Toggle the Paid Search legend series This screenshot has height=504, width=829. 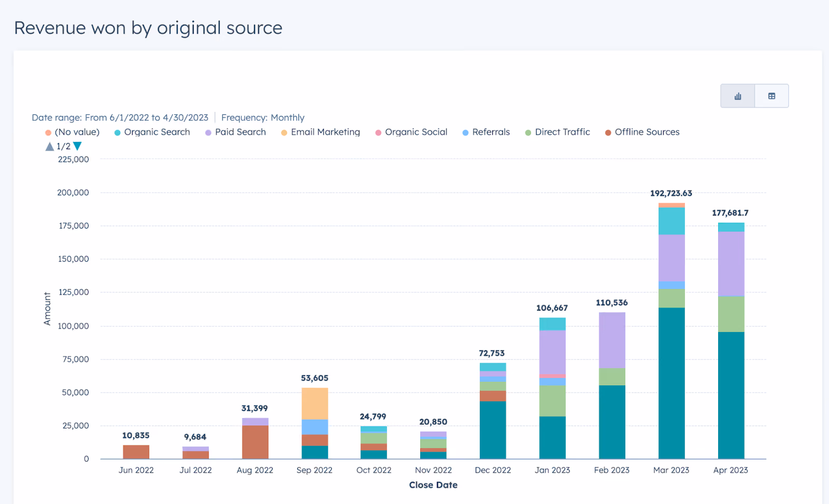[x=235, y=132]
